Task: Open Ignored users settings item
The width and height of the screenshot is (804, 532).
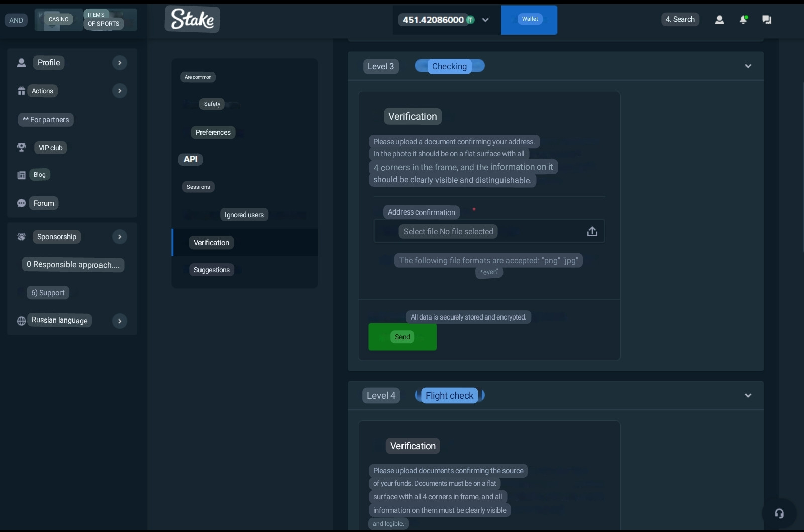Action: [244, 215]
